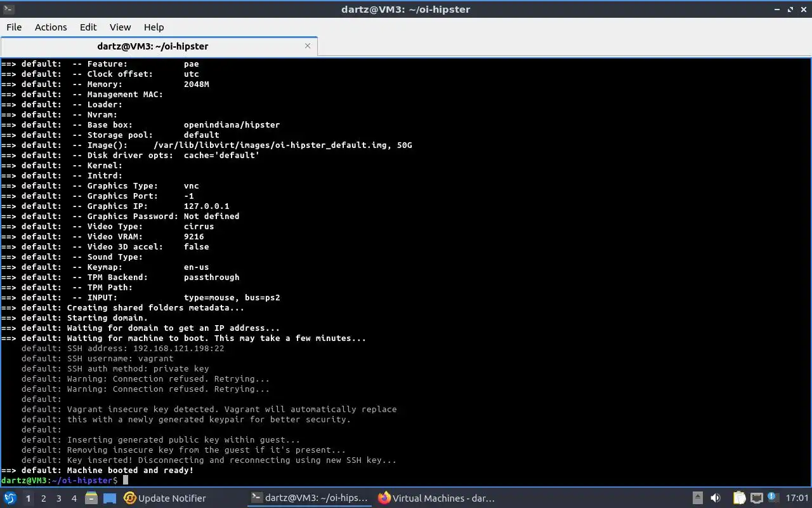
Task: Click the blue show desktop icon
Action: pos(110,498)
